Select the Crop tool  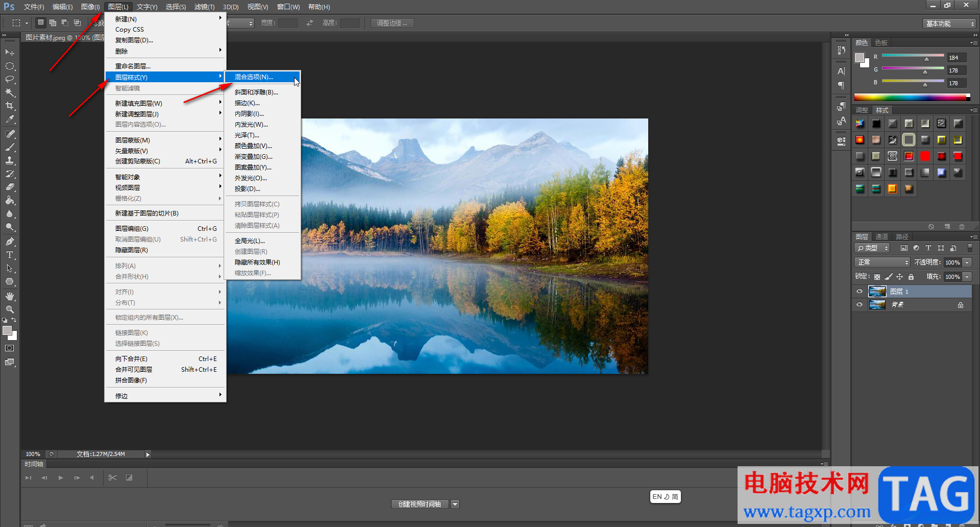pos(10,106)
